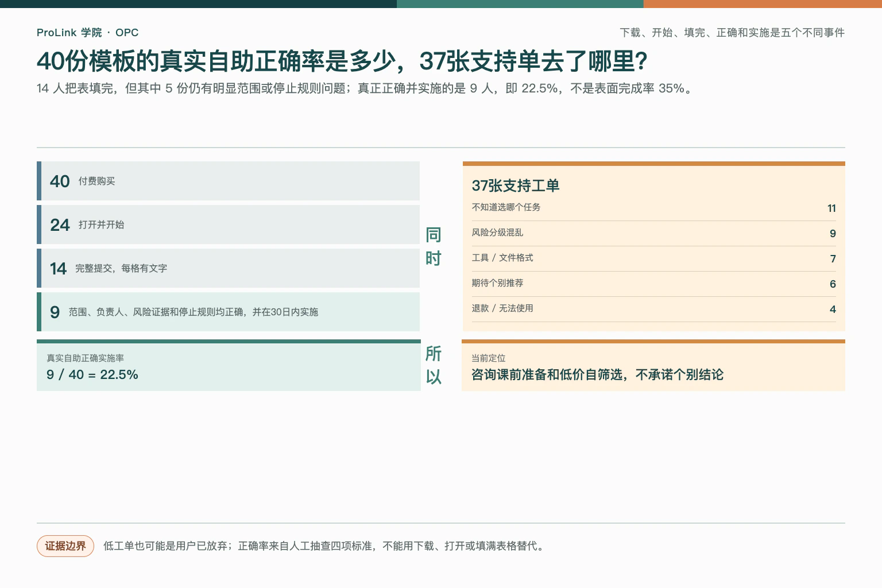882x588 pixels.
Task: Click the '风险分级混乱' ticket row
Action: [654, 233]
